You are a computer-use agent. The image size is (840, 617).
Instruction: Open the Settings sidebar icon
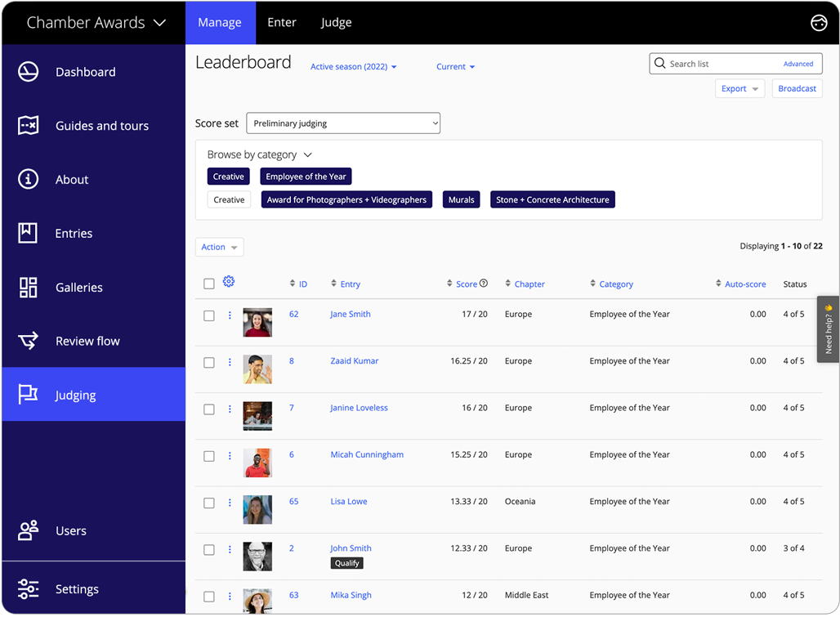(27, 588)
